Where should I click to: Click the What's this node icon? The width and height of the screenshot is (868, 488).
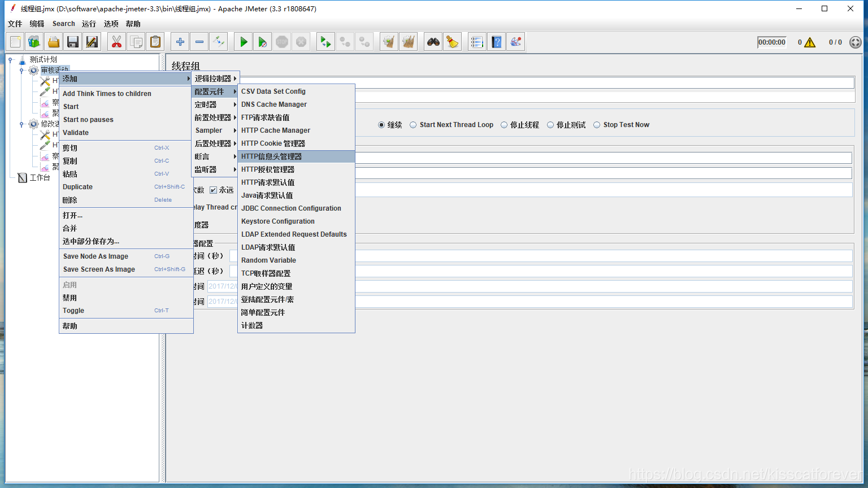pyautogui.click(x=516, y=42)
